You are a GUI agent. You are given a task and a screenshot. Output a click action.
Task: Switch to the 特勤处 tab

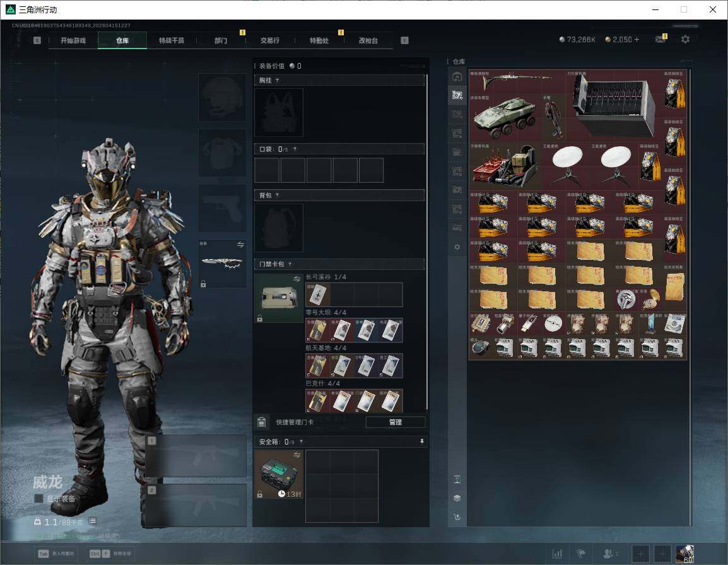coord(319,40)
